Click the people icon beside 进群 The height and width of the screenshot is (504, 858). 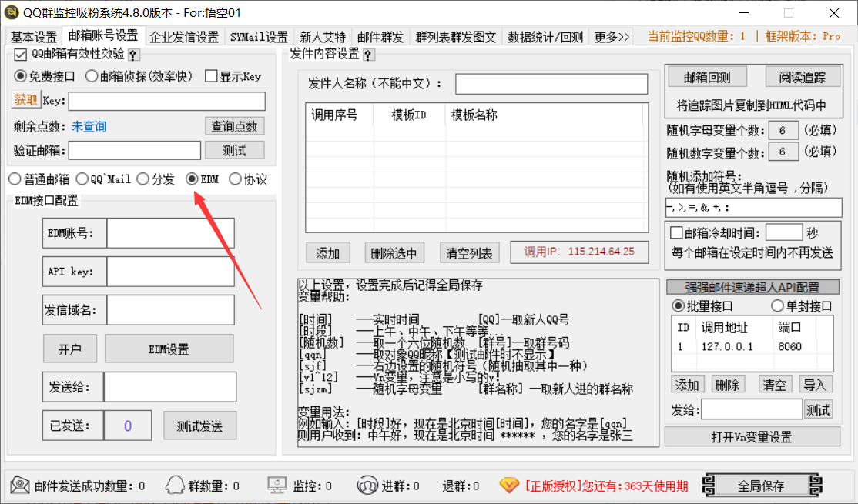367,485
